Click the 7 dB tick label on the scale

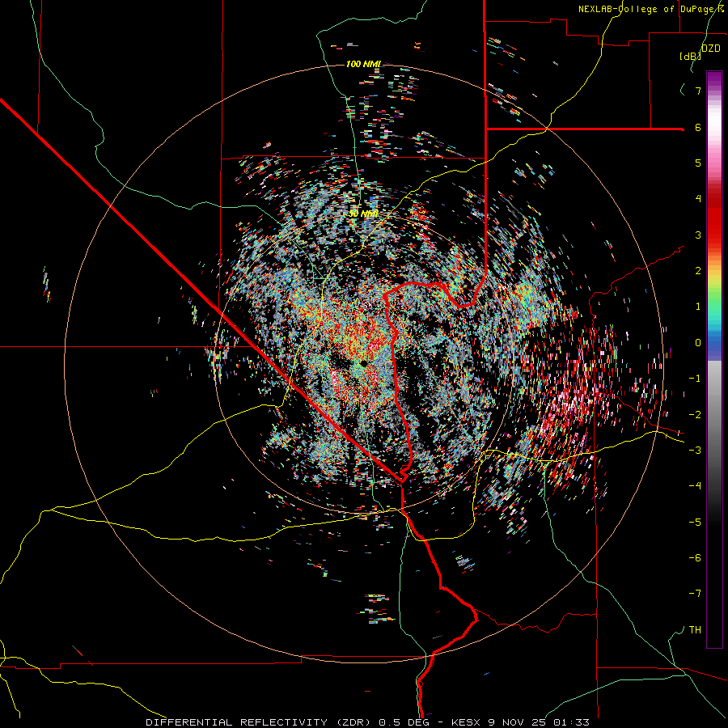click(x=698, y=91)
